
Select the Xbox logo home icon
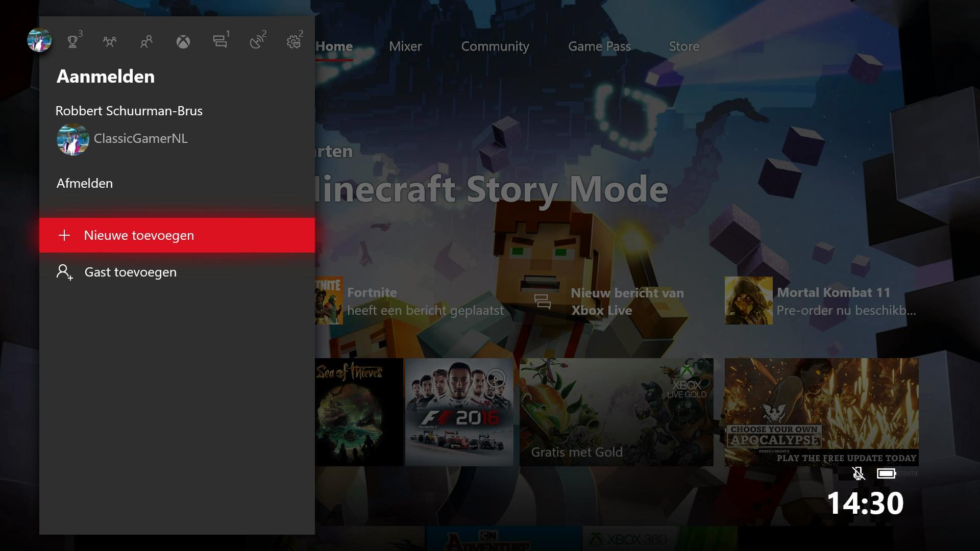click(x=183, y=41)
